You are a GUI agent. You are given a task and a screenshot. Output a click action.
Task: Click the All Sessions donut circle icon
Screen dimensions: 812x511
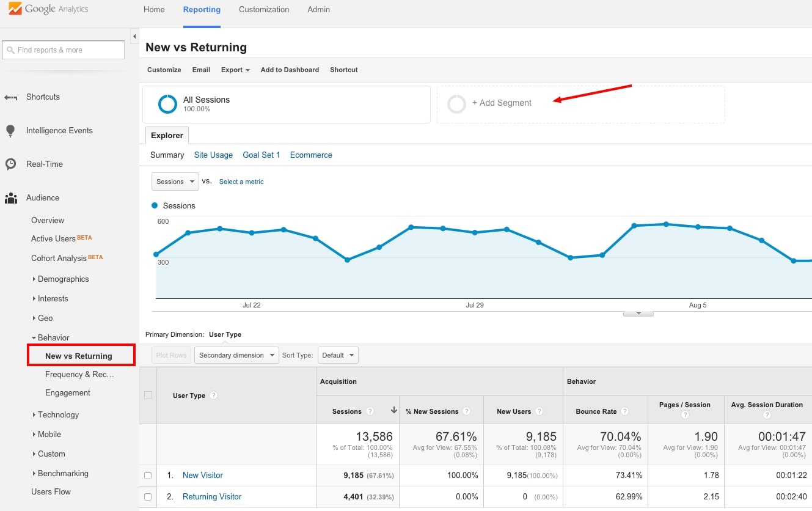coord(167,104)
